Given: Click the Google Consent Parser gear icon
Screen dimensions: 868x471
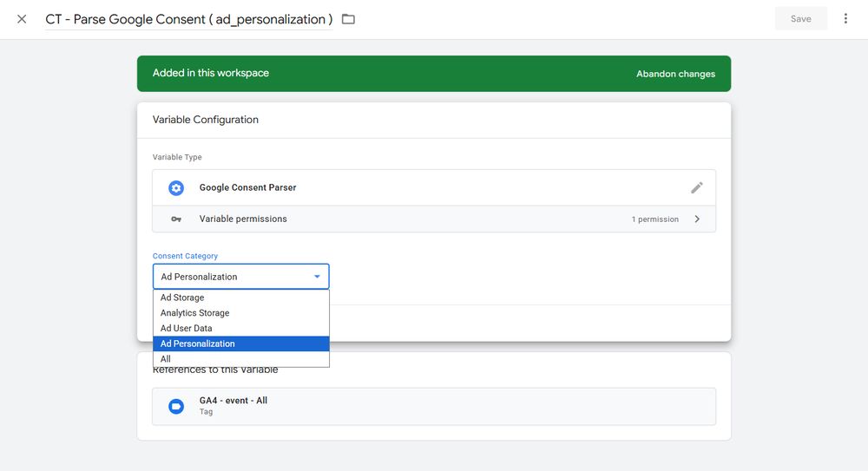Looking at the screenshot, I should [x=176, y=187].
